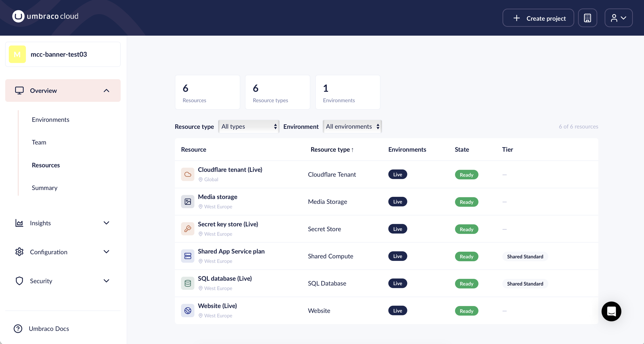
Task: Click the 6 Resource types card
Action: (278, 92)
